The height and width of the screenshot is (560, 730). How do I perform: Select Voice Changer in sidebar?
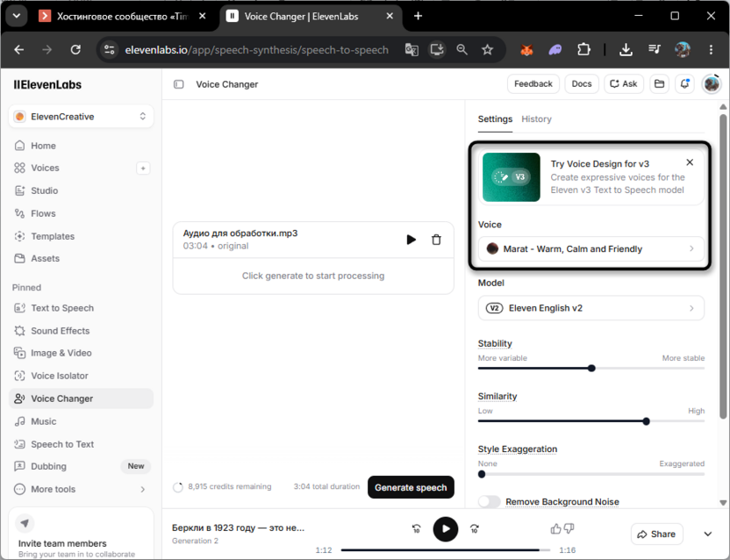click(81, 398)
